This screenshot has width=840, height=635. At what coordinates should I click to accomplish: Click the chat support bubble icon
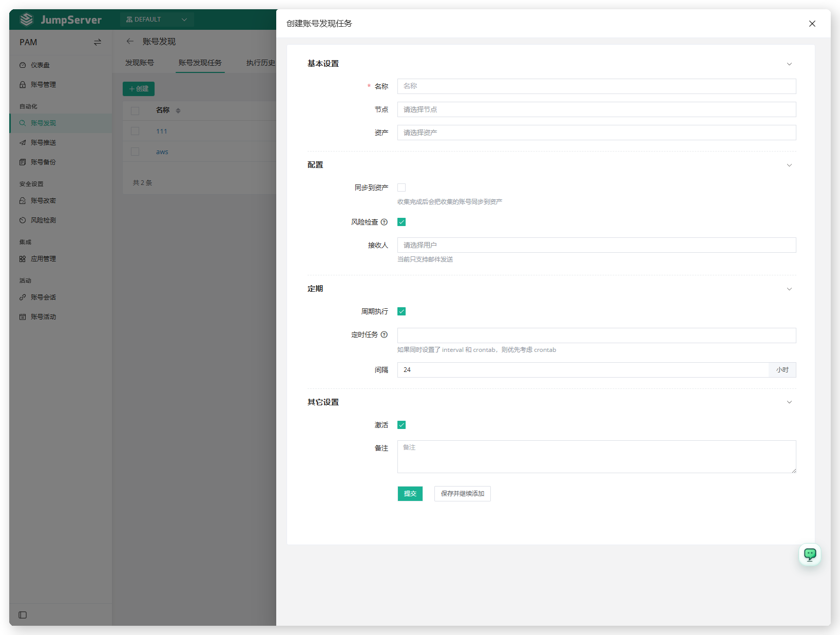(810, 554)
